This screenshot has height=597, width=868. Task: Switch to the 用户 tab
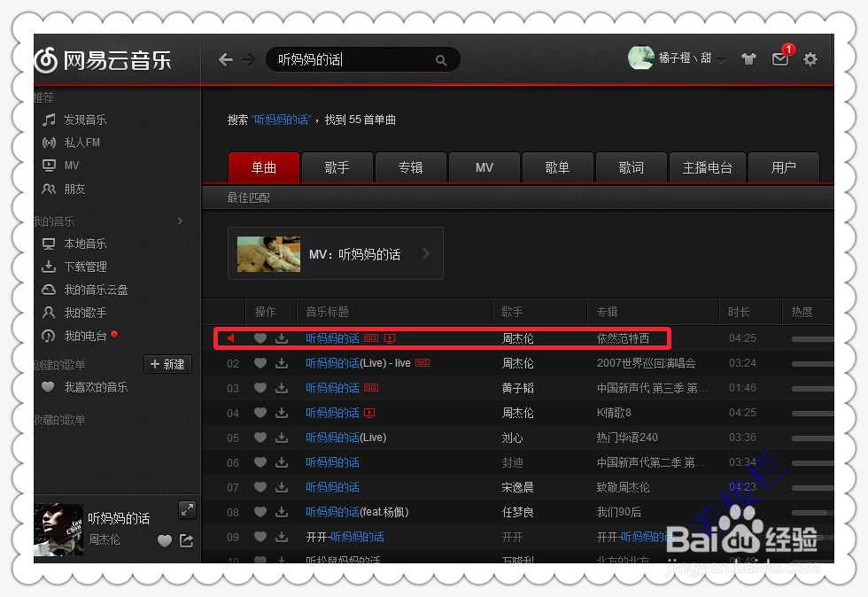point(783,167)
